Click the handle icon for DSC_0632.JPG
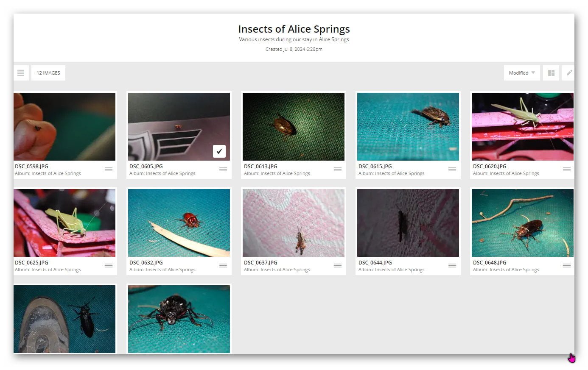588x370 pixels. pyautogui.click(x=223, y=266)
